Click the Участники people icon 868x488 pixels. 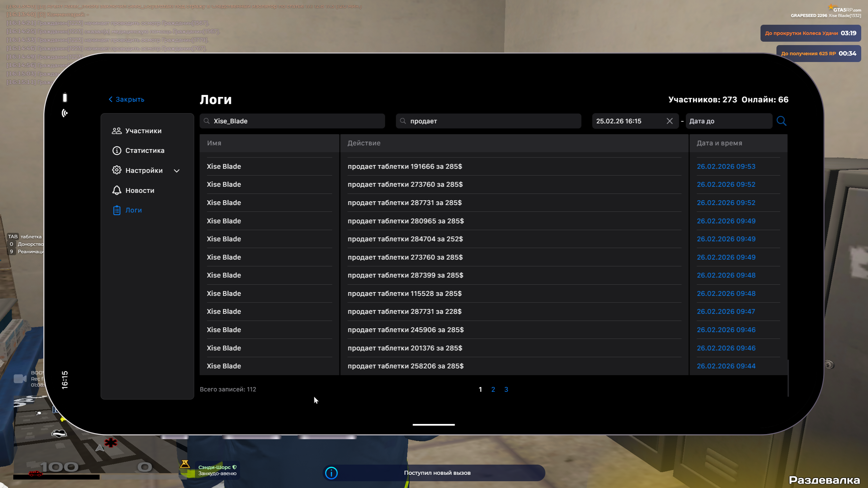[117, 131]
